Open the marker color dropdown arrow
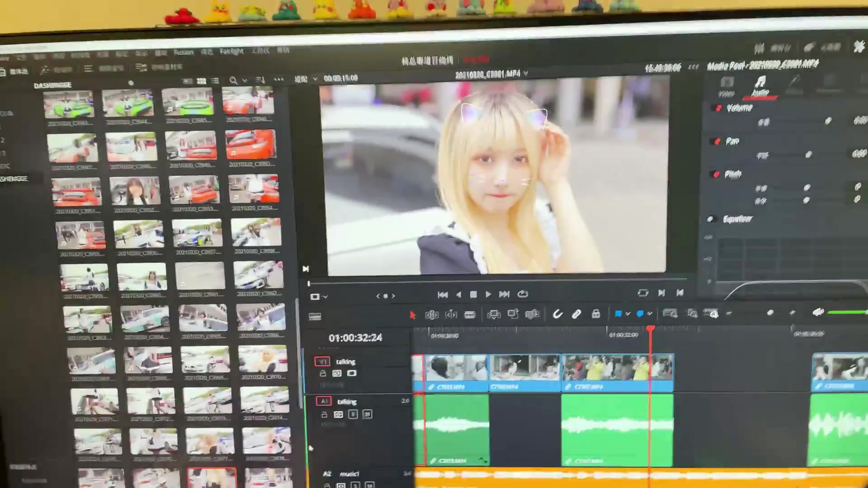 click(650, 313)
